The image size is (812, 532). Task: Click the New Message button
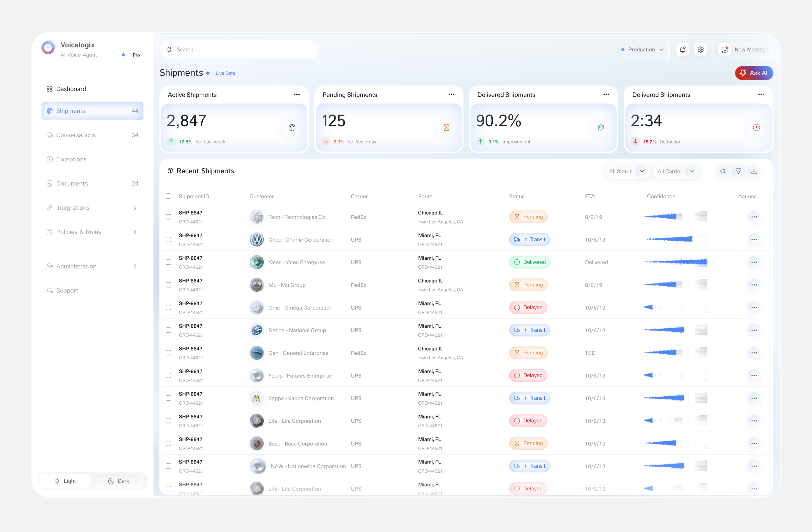751,49
